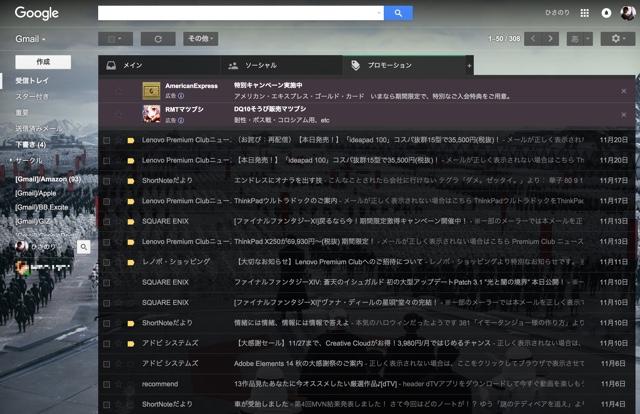Screen dimensions: 640x414
Task: Open RMTマツブシ ad avatar image
Action: [x=151, y=114]
